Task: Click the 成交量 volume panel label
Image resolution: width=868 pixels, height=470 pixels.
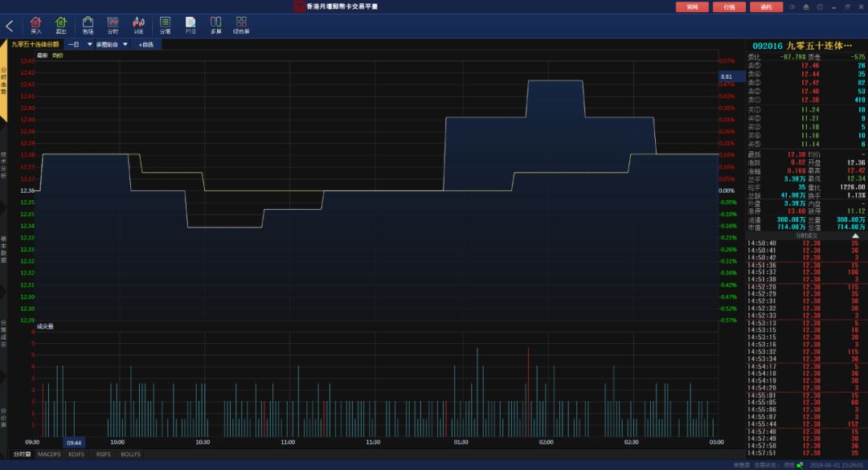Action: [x=45, y=327]
